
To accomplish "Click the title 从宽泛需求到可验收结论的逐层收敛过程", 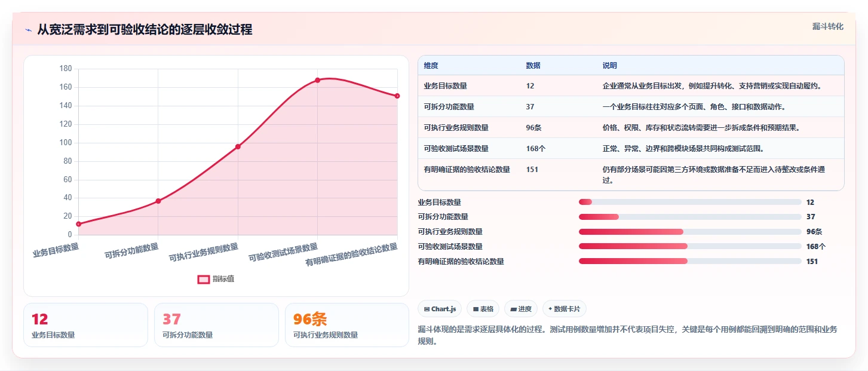I will pyautogui.click(x=145, y=29).
